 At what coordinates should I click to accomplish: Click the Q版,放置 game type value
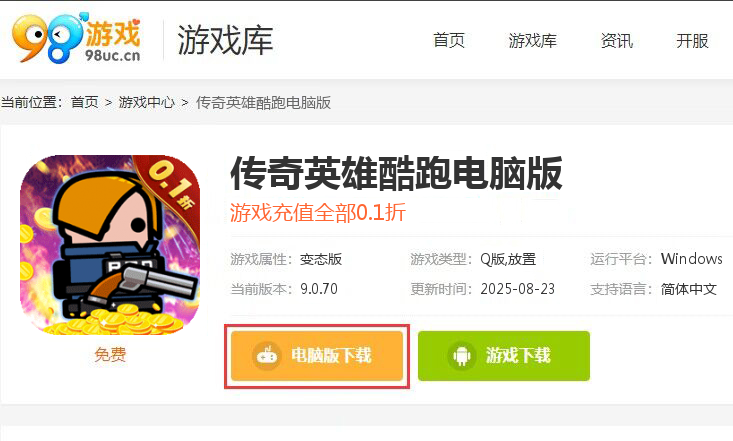tap(508, 259)
